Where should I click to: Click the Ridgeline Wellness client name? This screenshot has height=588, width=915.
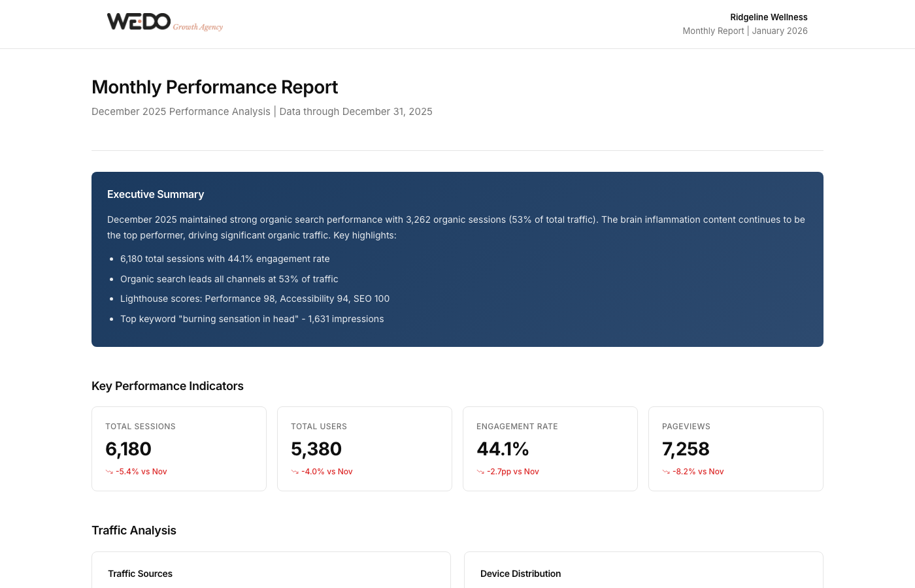click(x=769, y=18)
